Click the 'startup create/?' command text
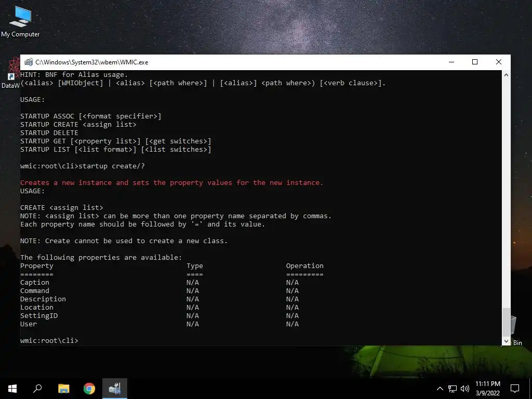 112,166
